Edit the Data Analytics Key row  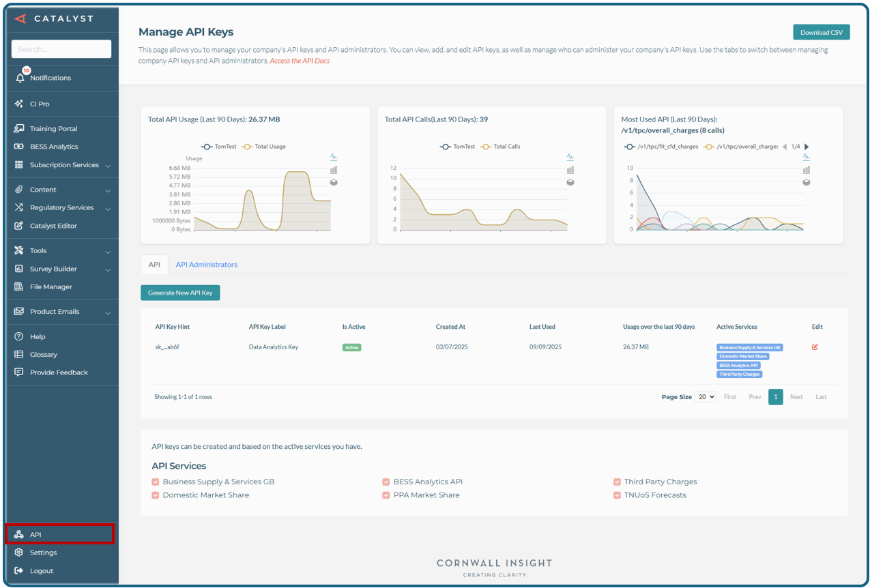815,347
